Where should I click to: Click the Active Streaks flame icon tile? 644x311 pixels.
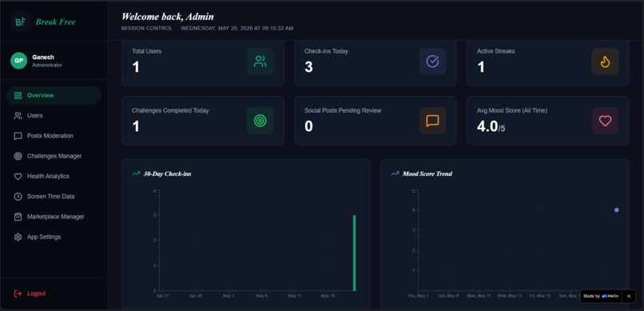tap(605, 62)
